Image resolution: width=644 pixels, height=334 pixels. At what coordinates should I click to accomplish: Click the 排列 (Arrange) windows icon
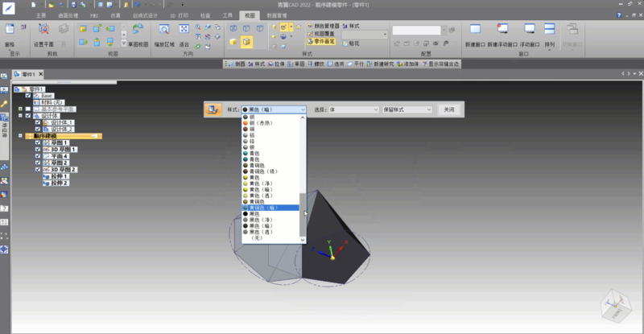pyautogui.click(x=549, y=32)
